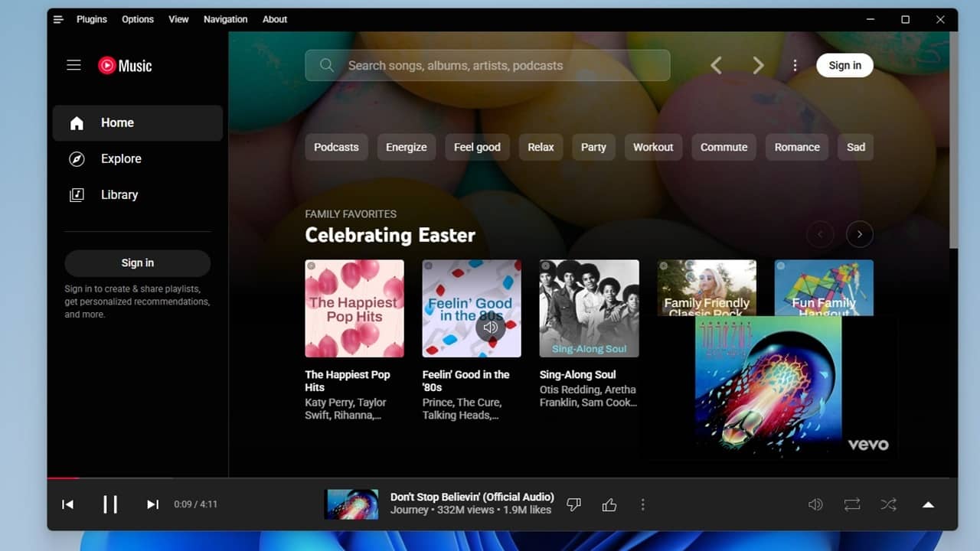Screen dimensions: 980x551
Task: Open the volume control
Action: coord(815,504)
